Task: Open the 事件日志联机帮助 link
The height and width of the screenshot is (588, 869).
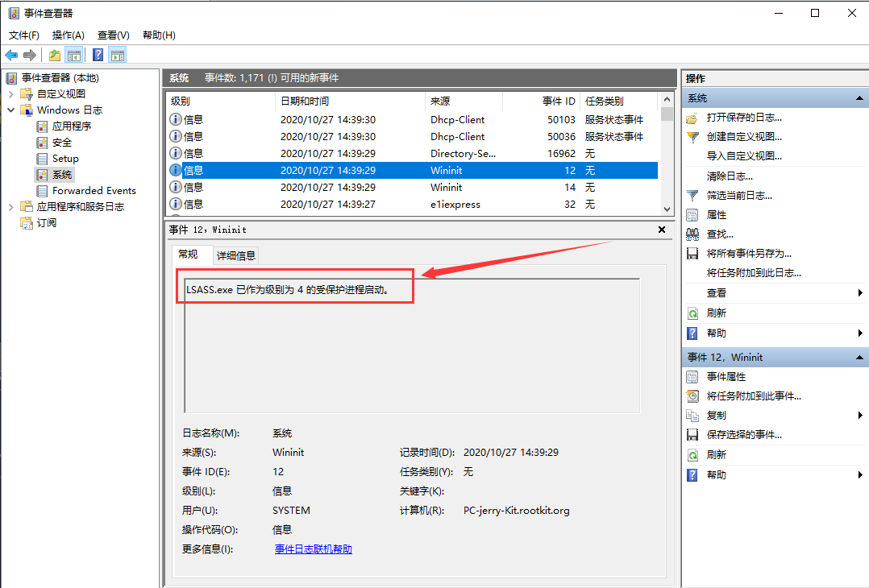Action: pyautogui.click(x=313, y=549)
